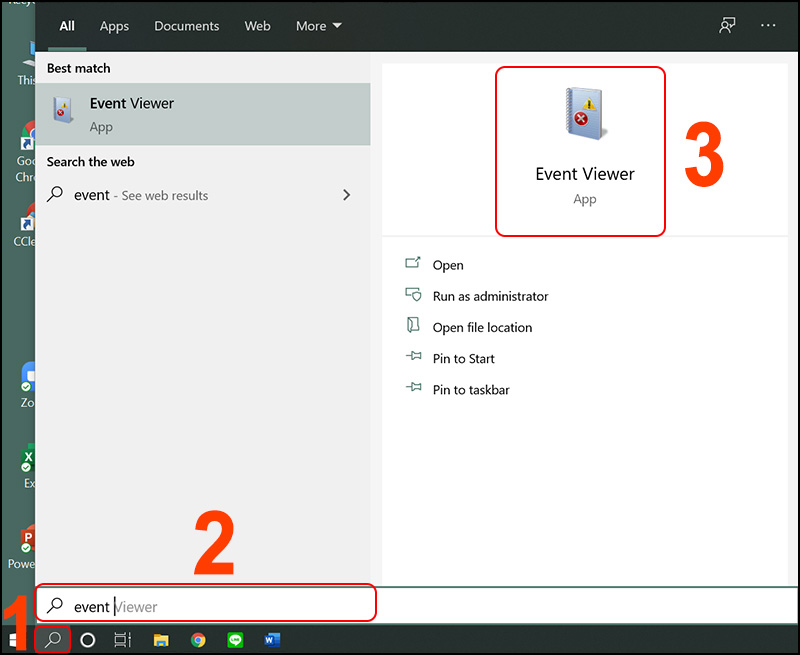Click the feedback icon in search header
This screenshot has width=800, height=655.
(x=727, y=26)
